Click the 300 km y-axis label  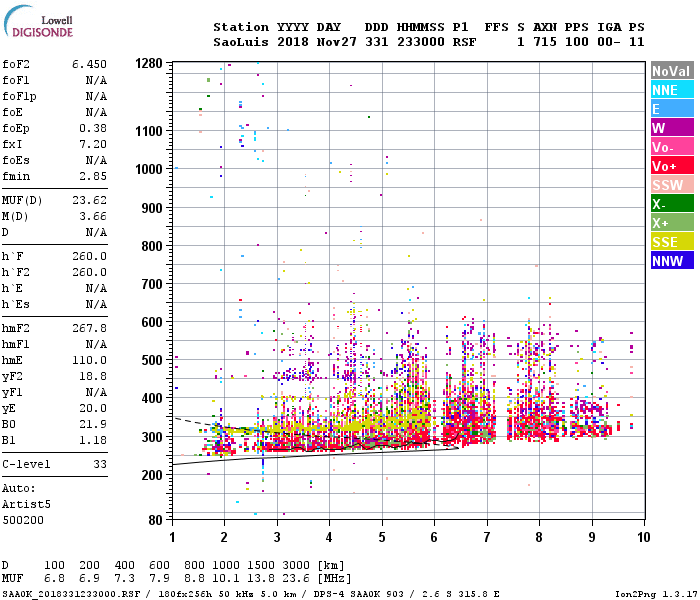coord(152,437)
